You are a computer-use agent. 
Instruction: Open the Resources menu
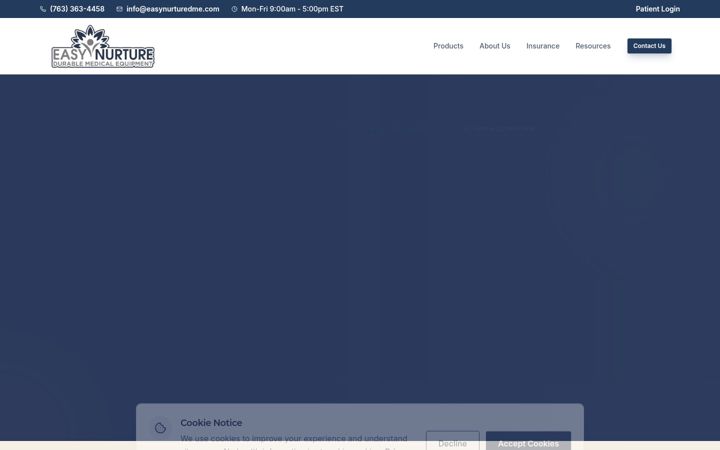pyautogui.click(x=593, y=46)
